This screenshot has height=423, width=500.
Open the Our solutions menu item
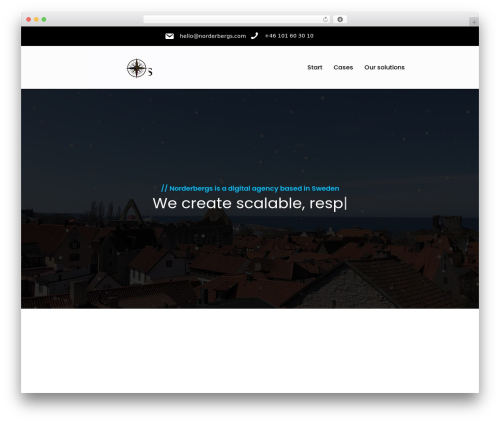(x=384, y=67)
